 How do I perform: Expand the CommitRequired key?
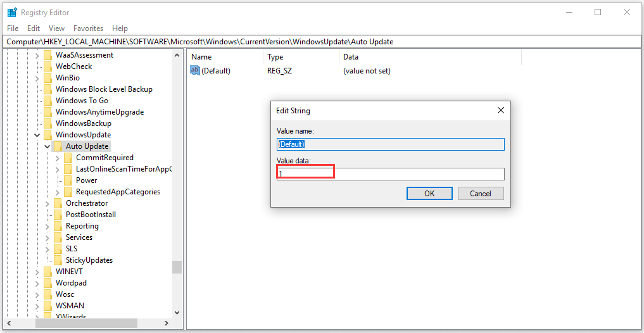tap(57, 158)
